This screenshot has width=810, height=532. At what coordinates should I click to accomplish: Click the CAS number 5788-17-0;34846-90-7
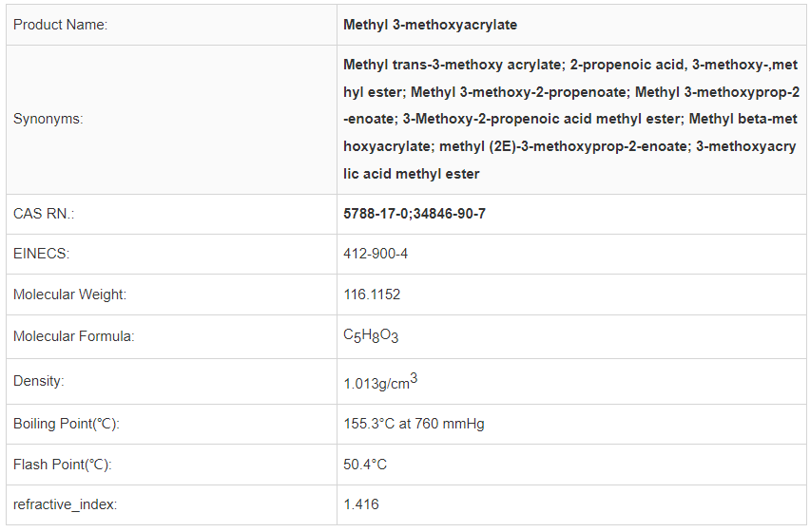pos(415,214)
